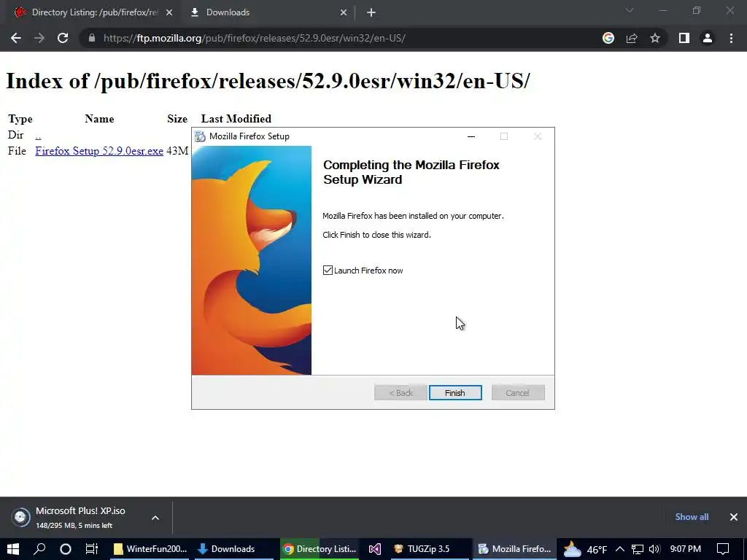Reload the directory listing page
The width and height of the screenshot is (747, 560).
(63, 38)
